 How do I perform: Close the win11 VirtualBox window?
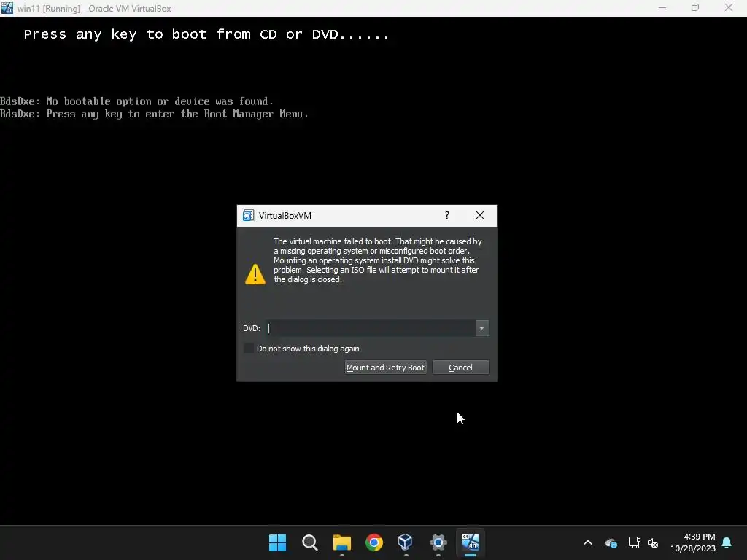tap(729, 7)
